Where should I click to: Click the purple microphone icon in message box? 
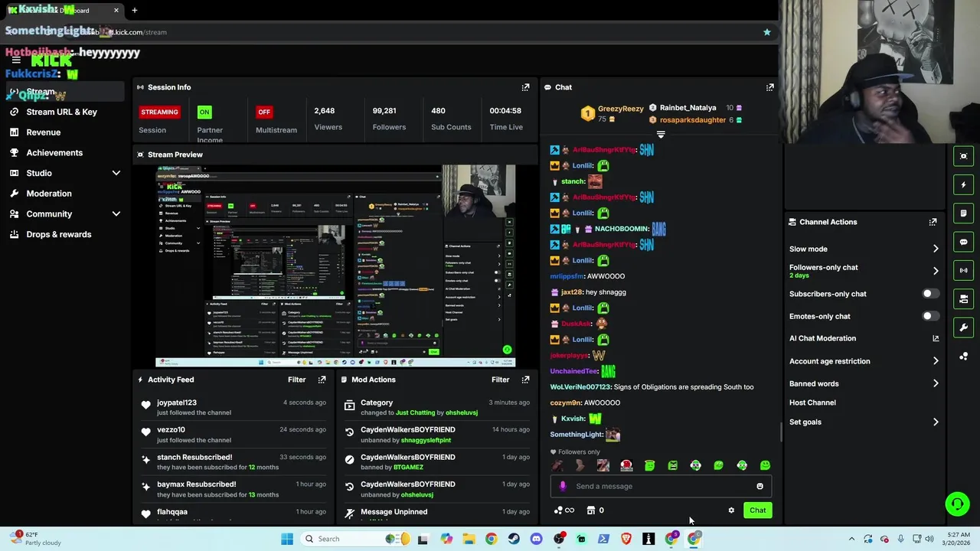pyautogui.click(x=563, y=486)
